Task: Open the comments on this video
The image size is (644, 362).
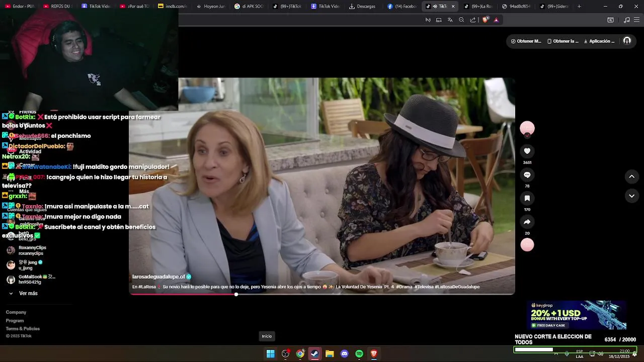Action: coord(527,174)
